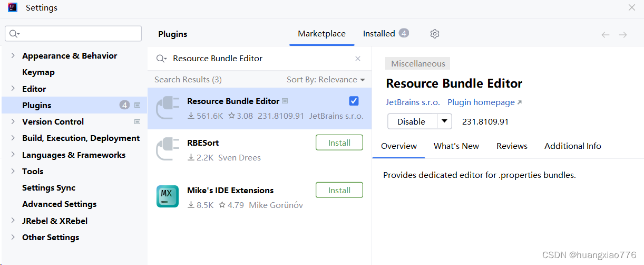644x265 pixels.
Task: Click the 561.6K downloads indicator
Action: click(205, 116)
